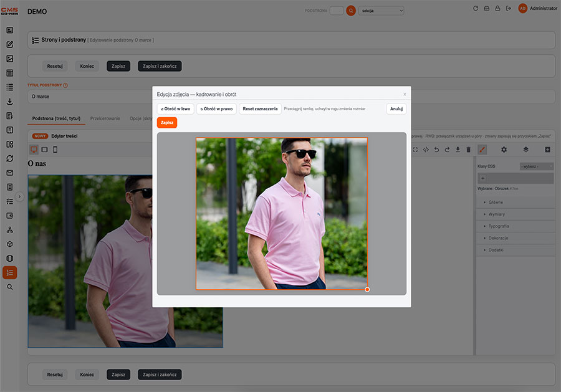Switch to Podstrona (treść, tytuł) tab

56,118
